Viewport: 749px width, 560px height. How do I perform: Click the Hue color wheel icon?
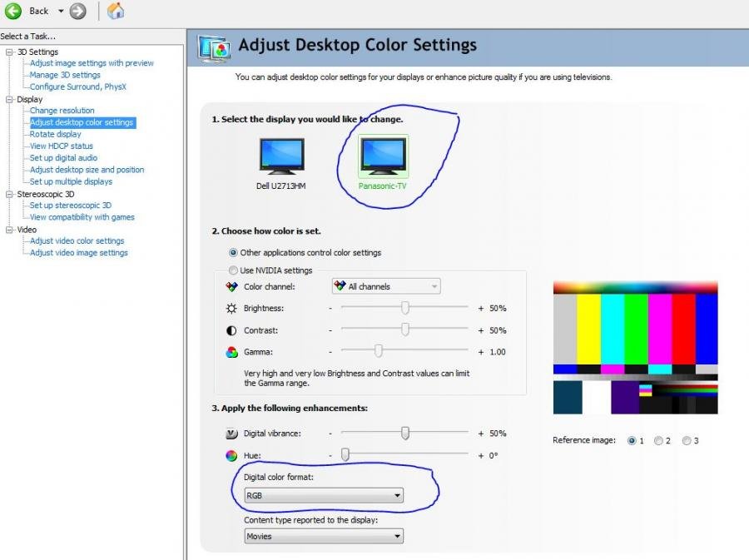pos(231,455)
